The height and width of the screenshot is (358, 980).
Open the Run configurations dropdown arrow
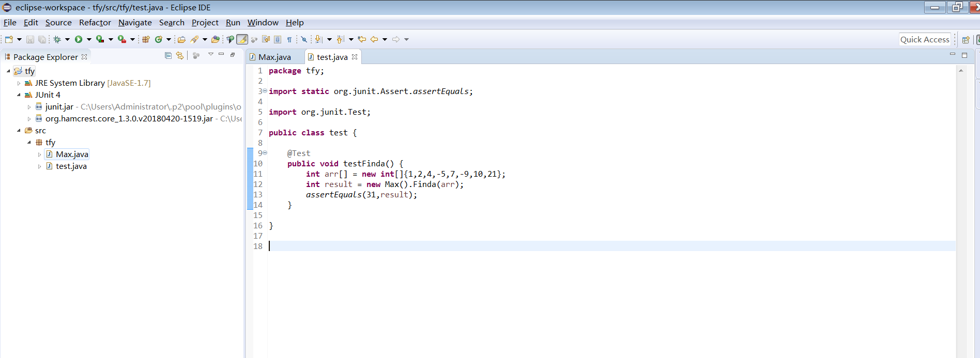click(x=89, y=39)
